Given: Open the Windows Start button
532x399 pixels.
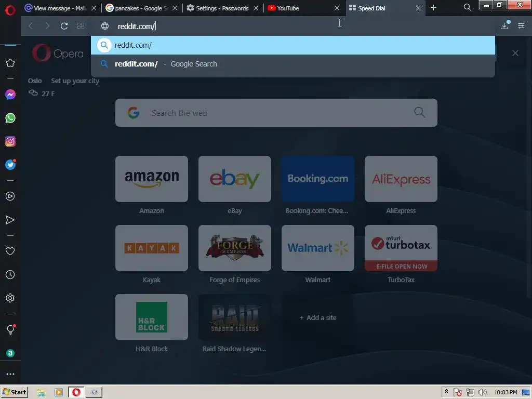Looking at the screenshot, I should [14, 392].
